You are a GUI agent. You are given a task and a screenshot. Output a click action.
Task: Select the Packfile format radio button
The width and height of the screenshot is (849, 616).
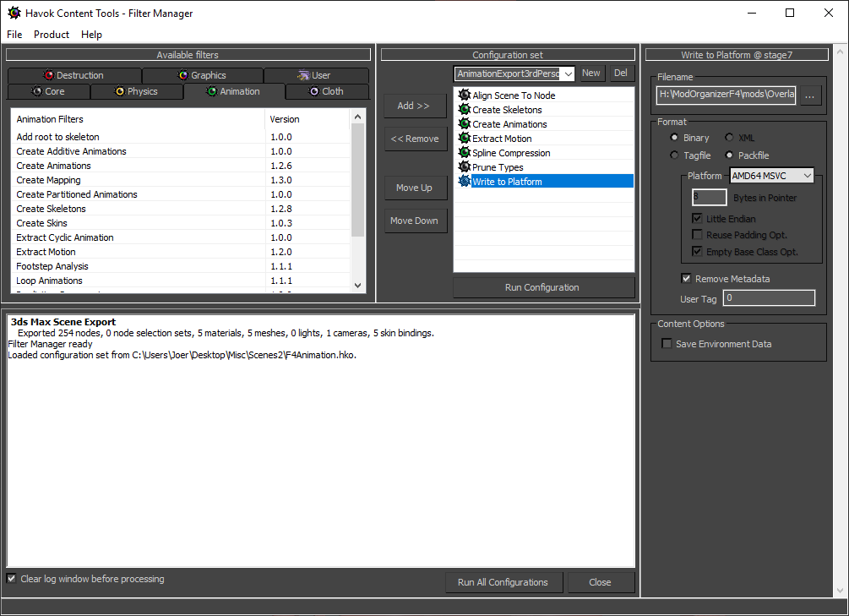click(729, 155)
